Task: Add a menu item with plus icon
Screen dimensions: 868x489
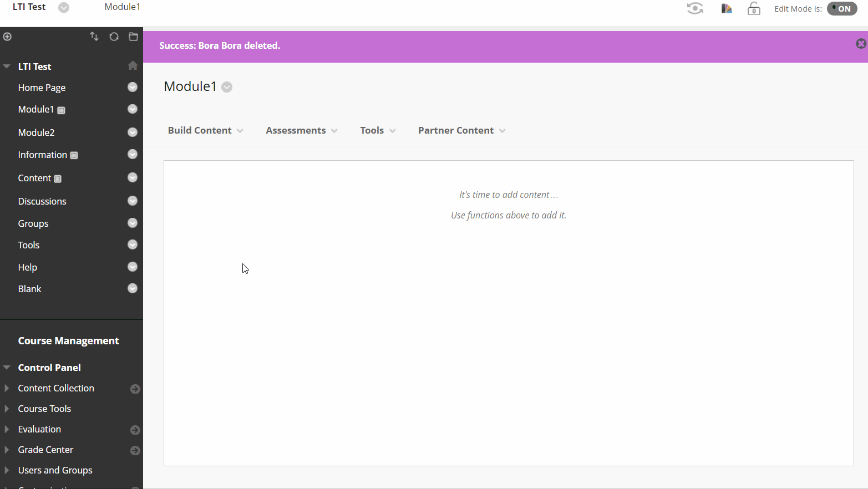Action: (x=7, y=37)
